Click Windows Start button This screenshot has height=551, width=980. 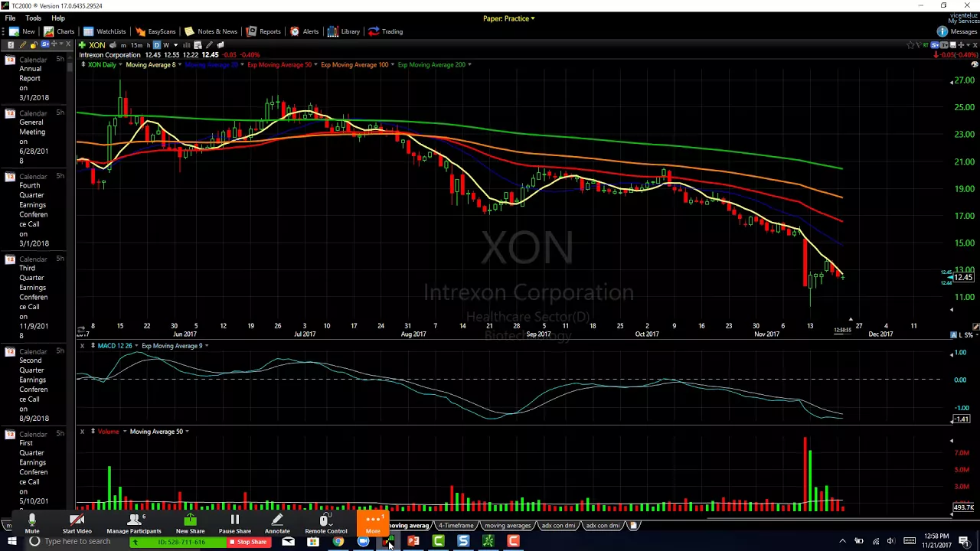click(11, 542)
